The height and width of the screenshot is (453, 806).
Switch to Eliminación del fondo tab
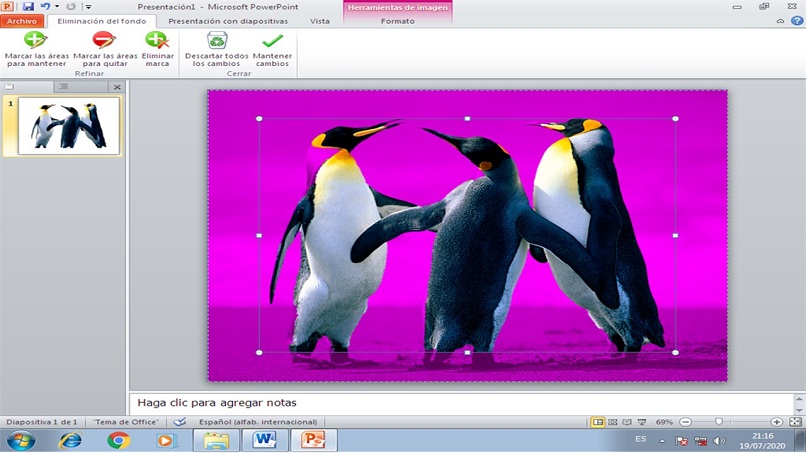tap(101, 21)
